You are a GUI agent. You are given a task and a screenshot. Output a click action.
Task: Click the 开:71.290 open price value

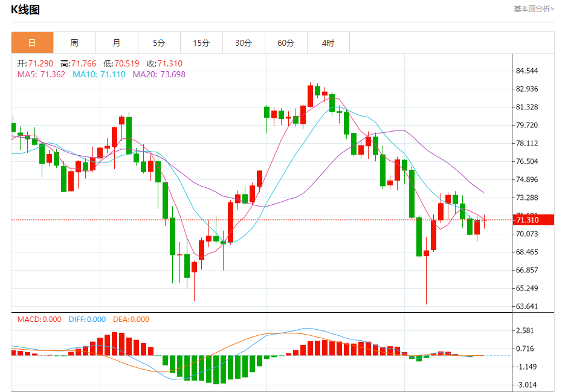click(x=35, y=63)
